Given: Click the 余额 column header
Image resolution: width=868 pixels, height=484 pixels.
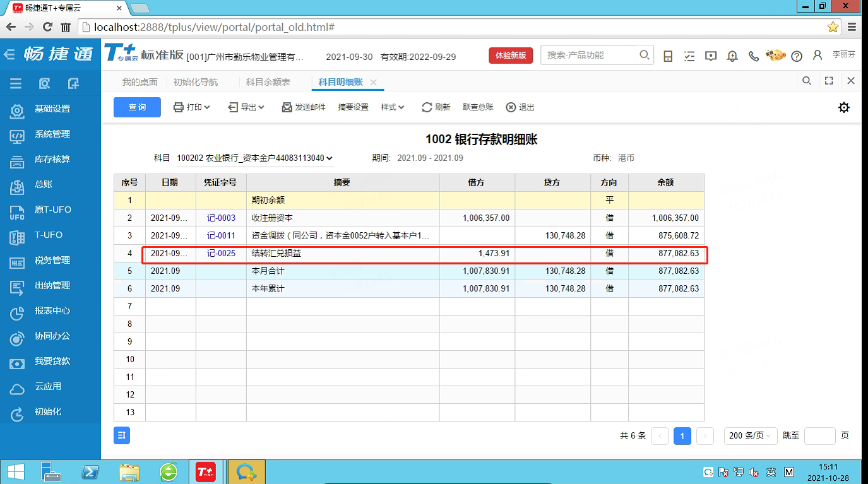Looking at the screenshot, I should click(x=666, y=182).
